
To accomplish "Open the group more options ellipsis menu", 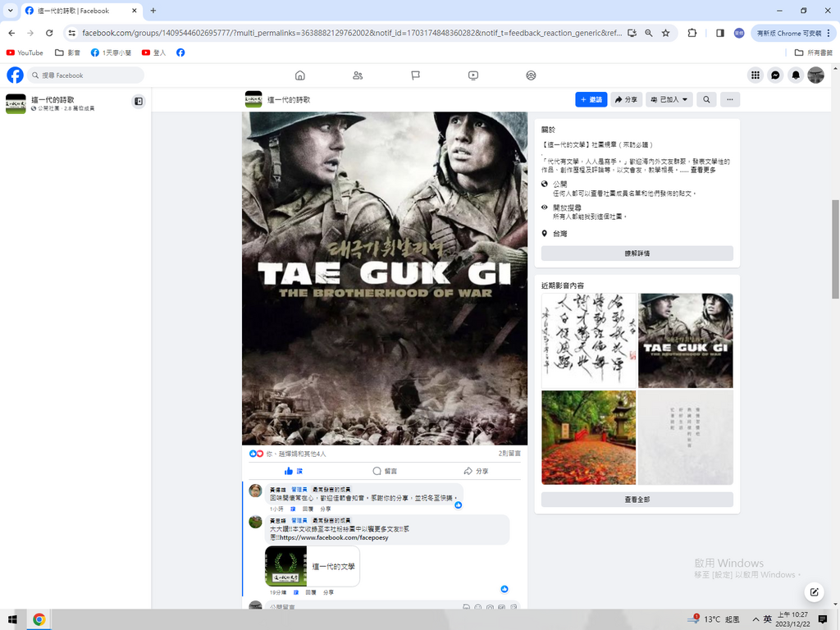I will (x=728, y=99).
